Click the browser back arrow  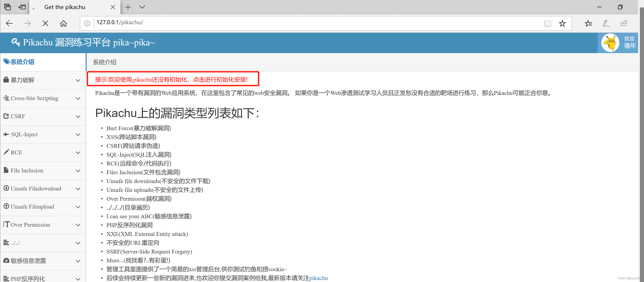[x=9, y=23]
